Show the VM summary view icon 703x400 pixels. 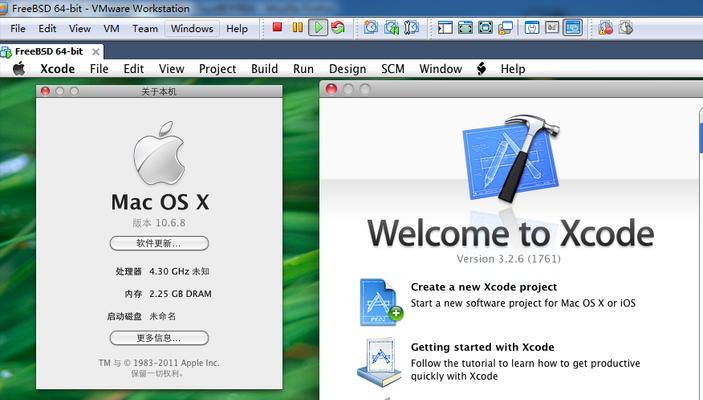coord(532,28)
